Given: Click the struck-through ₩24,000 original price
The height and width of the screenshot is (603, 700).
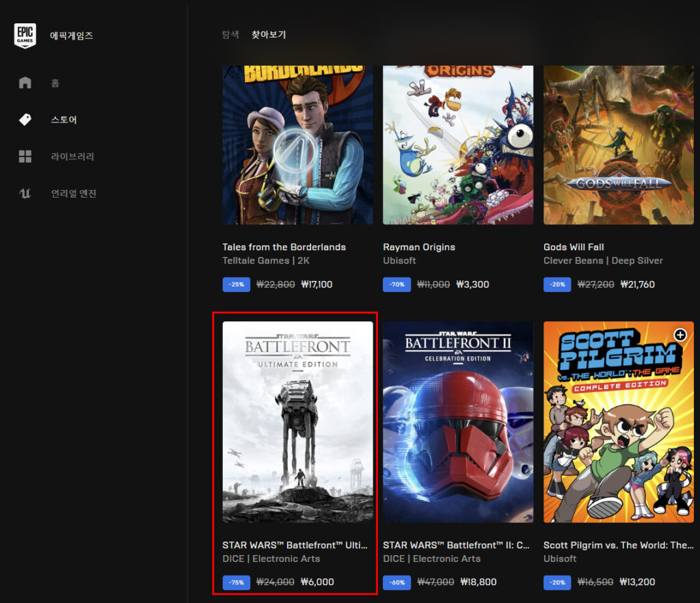Looking at the screenshot, I should 275,582.
